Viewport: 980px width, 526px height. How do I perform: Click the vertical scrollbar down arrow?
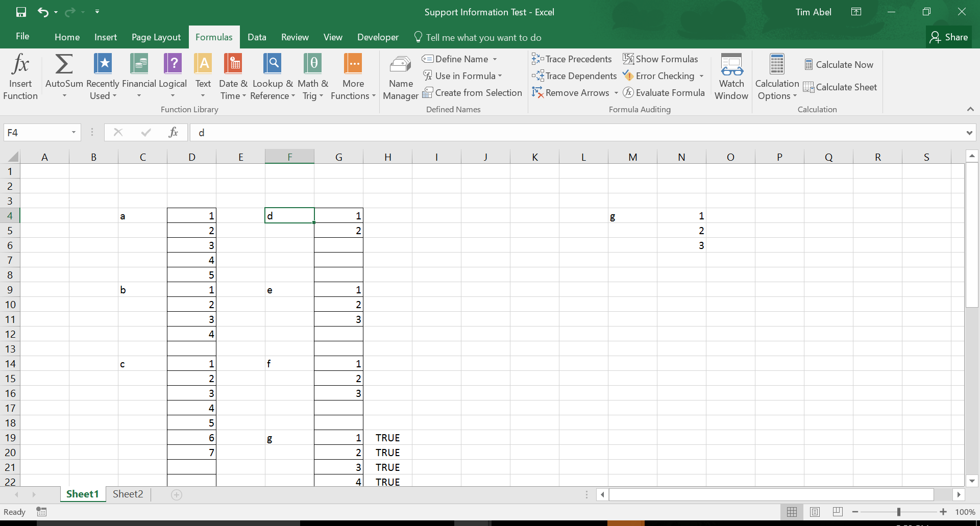click(x=972, y=481)
